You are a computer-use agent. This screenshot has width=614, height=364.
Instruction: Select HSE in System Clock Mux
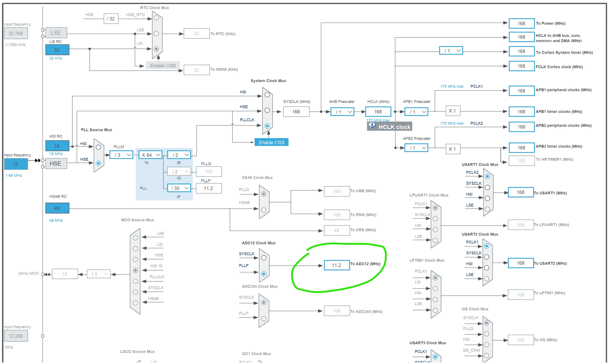click(x=267, y=110)
